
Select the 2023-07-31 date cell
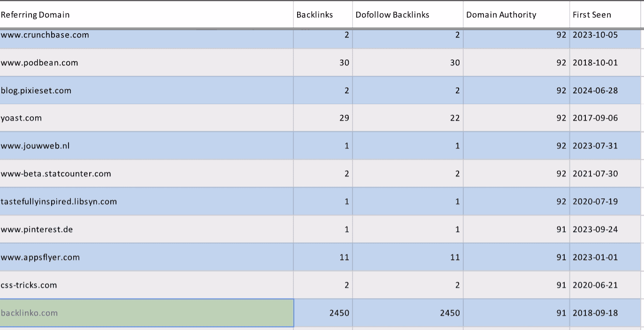605,146
